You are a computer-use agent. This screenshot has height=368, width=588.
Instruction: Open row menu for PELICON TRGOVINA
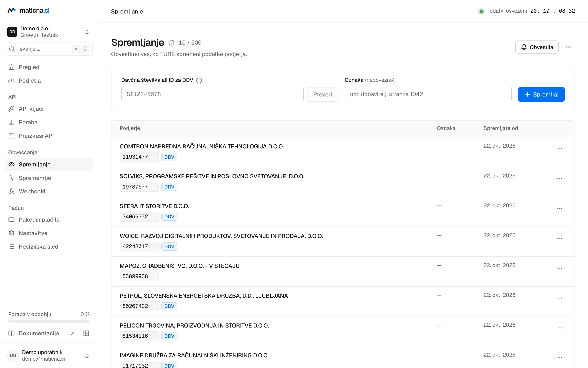(560, 328)
